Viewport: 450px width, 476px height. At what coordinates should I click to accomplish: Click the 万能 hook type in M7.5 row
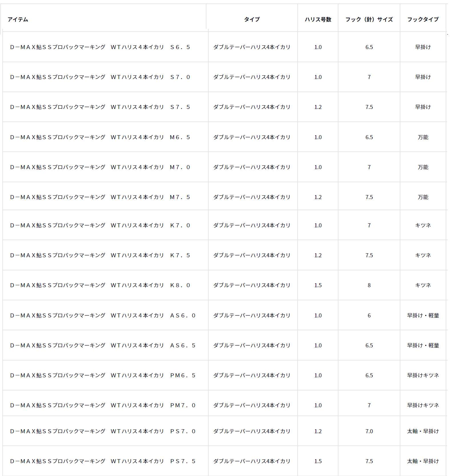(423, 197)
